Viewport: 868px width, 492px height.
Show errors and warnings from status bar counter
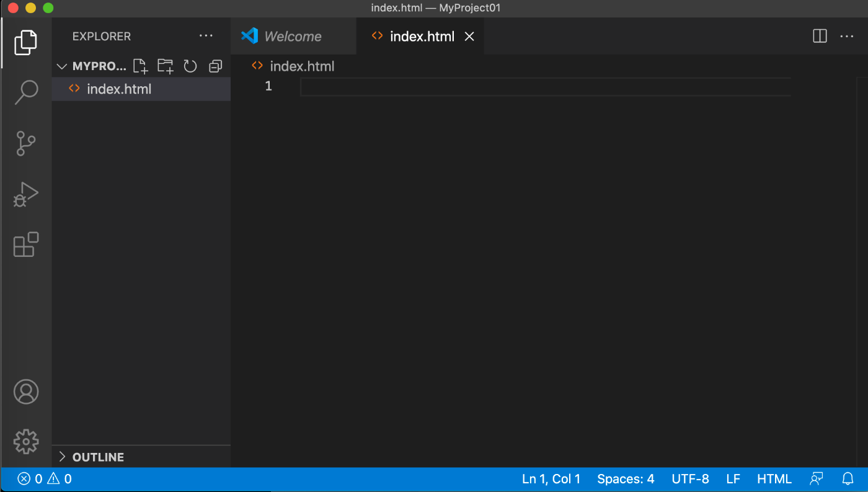coord(43,478)
